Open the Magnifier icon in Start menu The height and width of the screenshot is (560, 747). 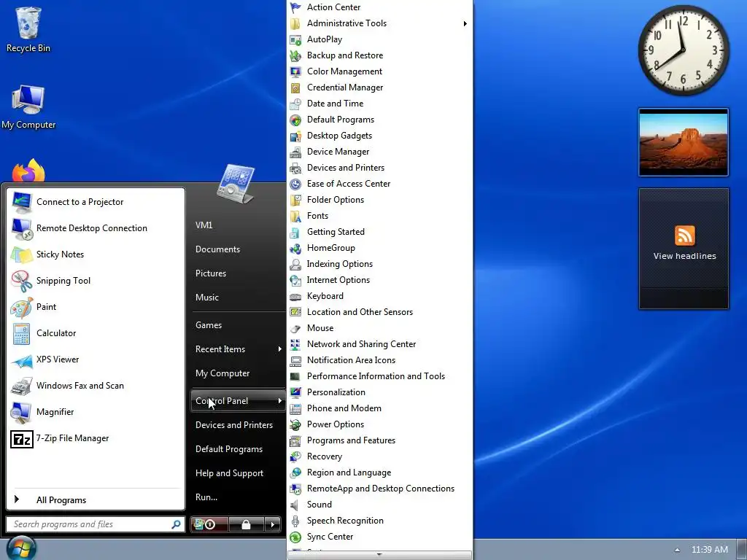pyautogui.click(x=21, y=413)
